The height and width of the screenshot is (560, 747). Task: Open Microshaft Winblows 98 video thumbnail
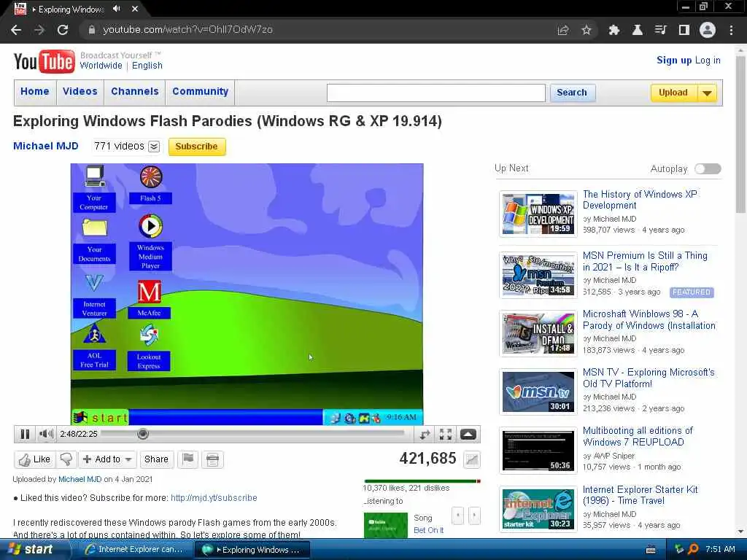[538, 333]
